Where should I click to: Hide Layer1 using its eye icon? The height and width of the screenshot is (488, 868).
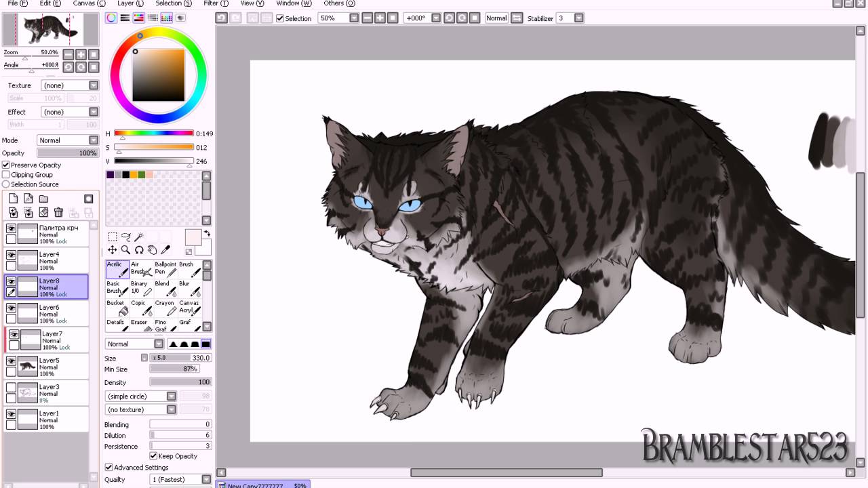pyautogui.click(x=11, y=414)
